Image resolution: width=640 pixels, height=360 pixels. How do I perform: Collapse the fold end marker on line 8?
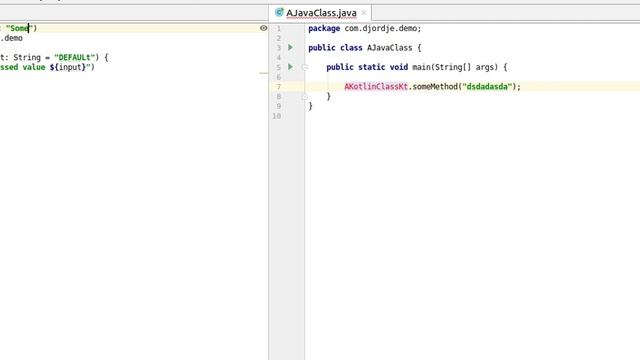(x=305, y=97)
